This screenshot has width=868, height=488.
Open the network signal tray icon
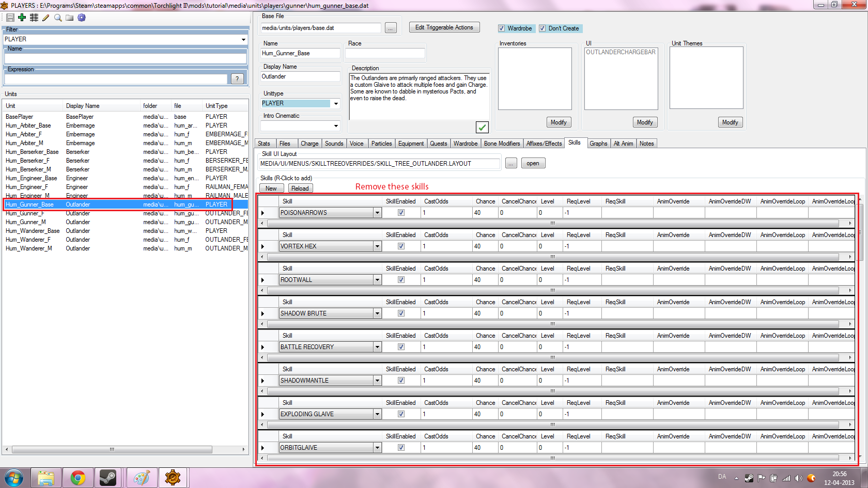[x=786, y=478]
